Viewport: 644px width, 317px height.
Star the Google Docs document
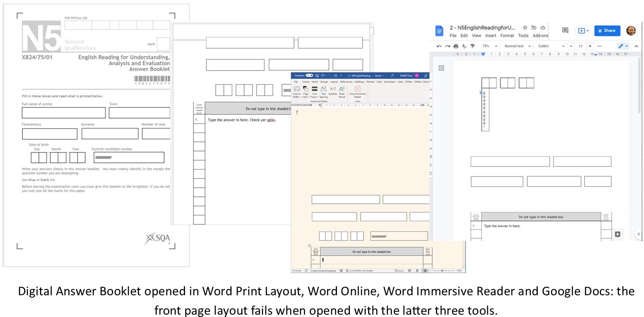click(x=525, y=27)
